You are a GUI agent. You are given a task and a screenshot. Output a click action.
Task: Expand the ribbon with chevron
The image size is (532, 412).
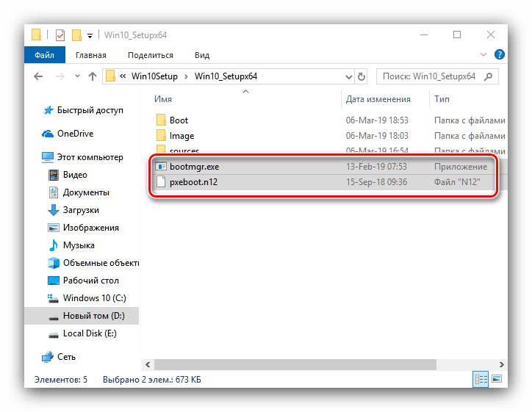(x=484, y=54)
